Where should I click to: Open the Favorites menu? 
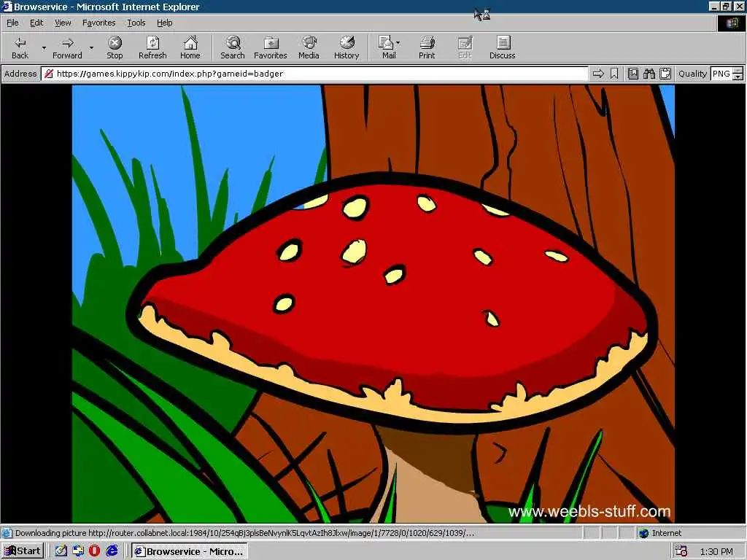click(98, 23)
